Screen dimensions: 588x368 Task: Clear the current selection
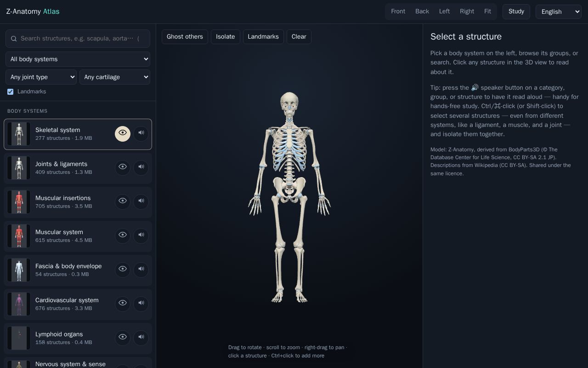click(299, 37)
